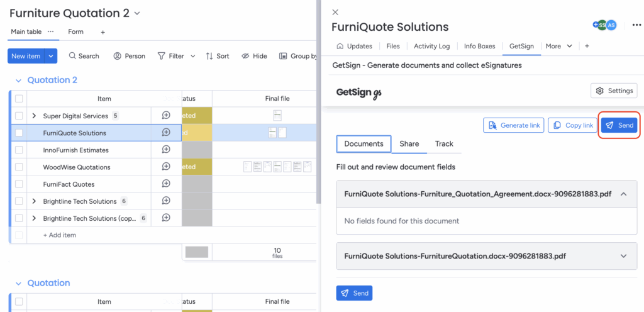Click the Generate link button
Screen dimensions: 644x312
[x=514, y=125]
